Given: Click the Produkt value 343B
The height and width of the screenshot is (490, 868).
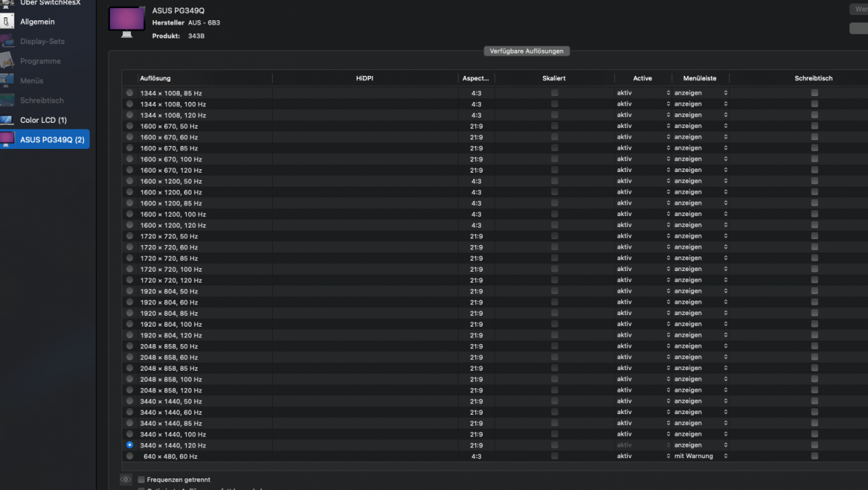Looking at the screenshot, I should pyautogui.click(x=196, y=35).
